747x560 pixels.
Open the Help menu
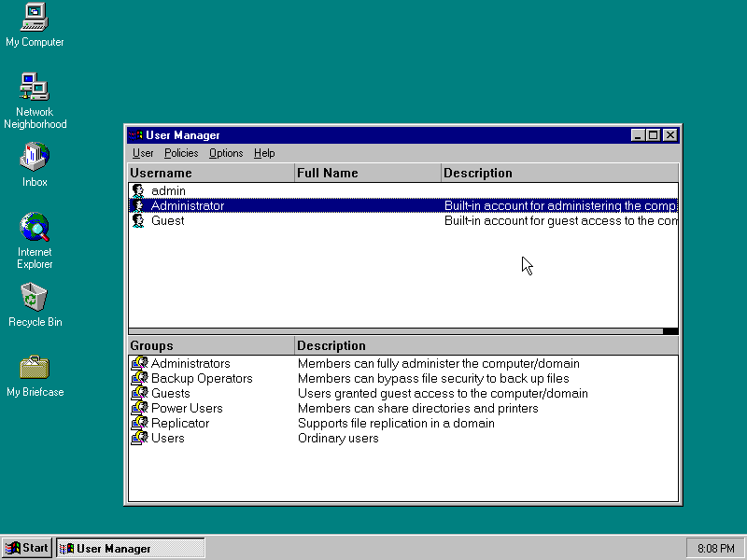click(x=264, y=153)
